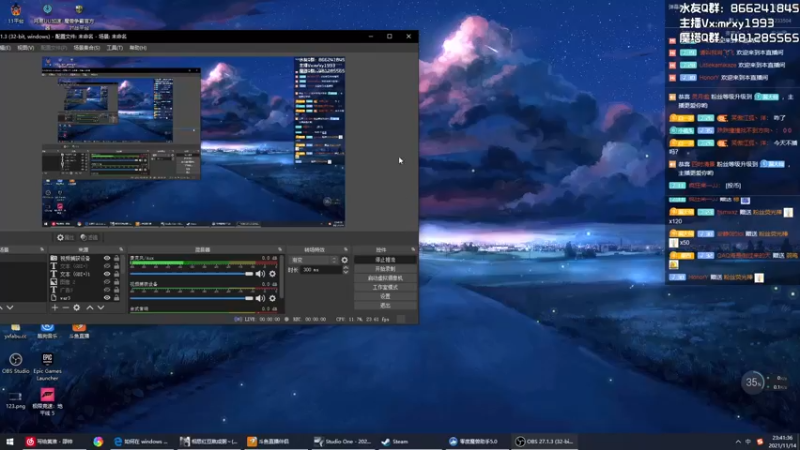Viewport: 800px width, 450px height.
Task: Open 123.png file on desktop
Action: [x=15, y=401]
